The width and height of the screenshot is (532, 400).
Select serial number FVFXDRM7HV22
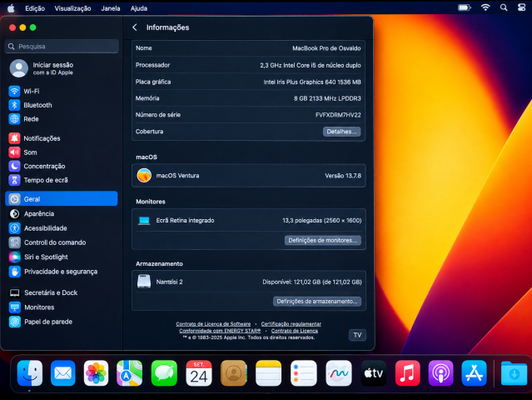click(x=338, y=115)
